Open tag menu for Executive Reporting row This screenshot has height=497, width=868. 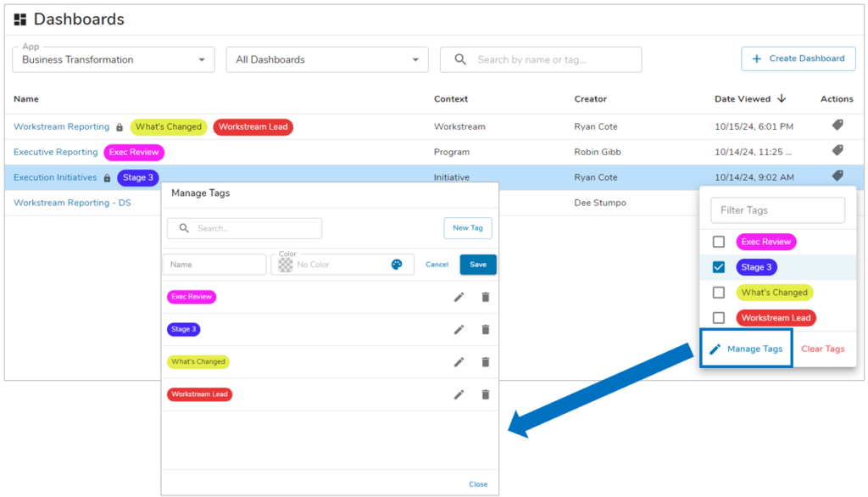click(837, 151)
